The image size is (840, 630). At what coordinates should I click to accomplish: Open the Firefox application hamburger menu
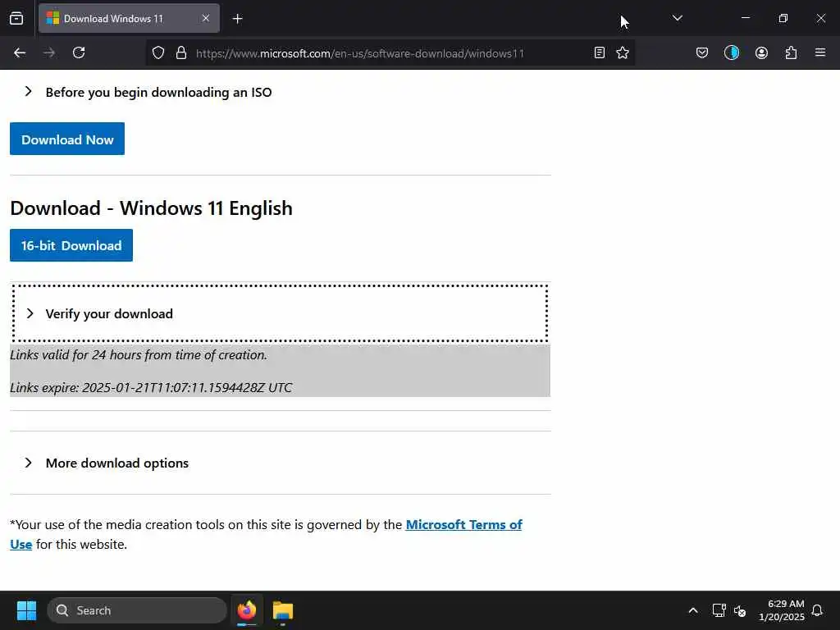820,52
